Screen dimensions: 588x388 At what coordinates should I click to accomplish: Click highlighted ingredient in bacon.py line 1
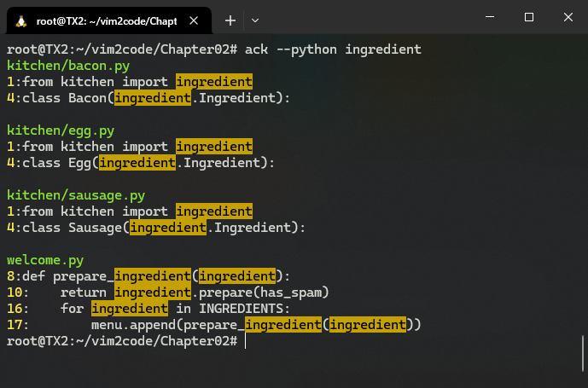pos(214,82)
